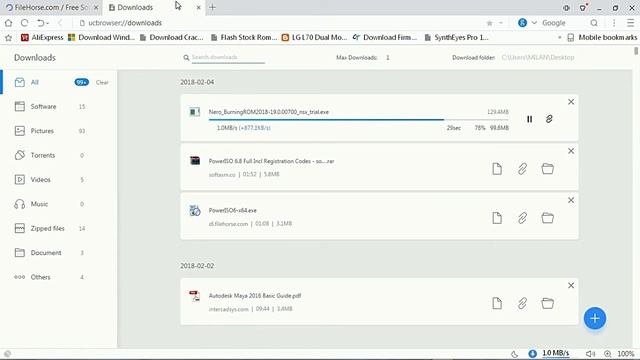
Task: Reload the current page
Action: click(24, 23)
